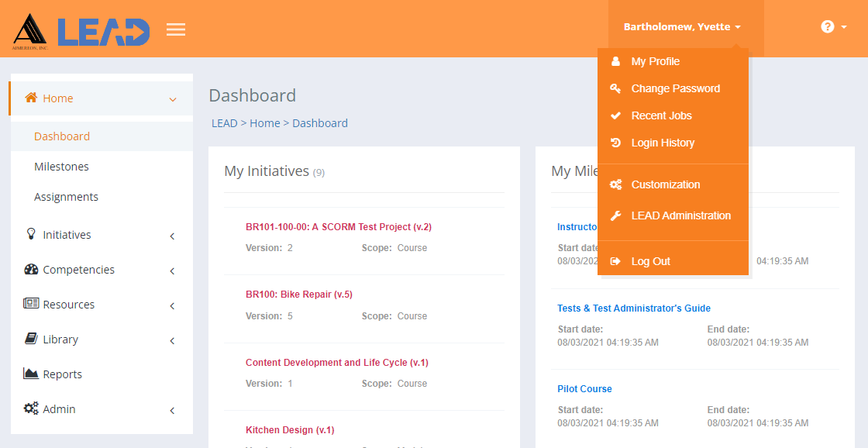The height and width of the screenshot is (448, 868).
Task: Open Assignments in the sidebar
Action: 67,197
